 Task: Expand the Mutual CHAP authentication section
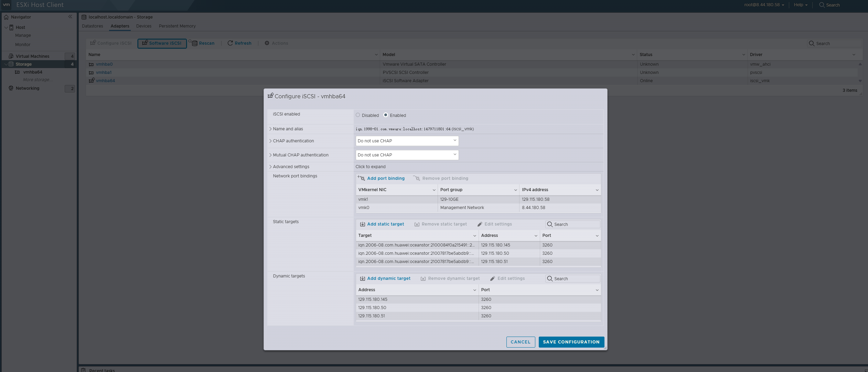(270, 155)
